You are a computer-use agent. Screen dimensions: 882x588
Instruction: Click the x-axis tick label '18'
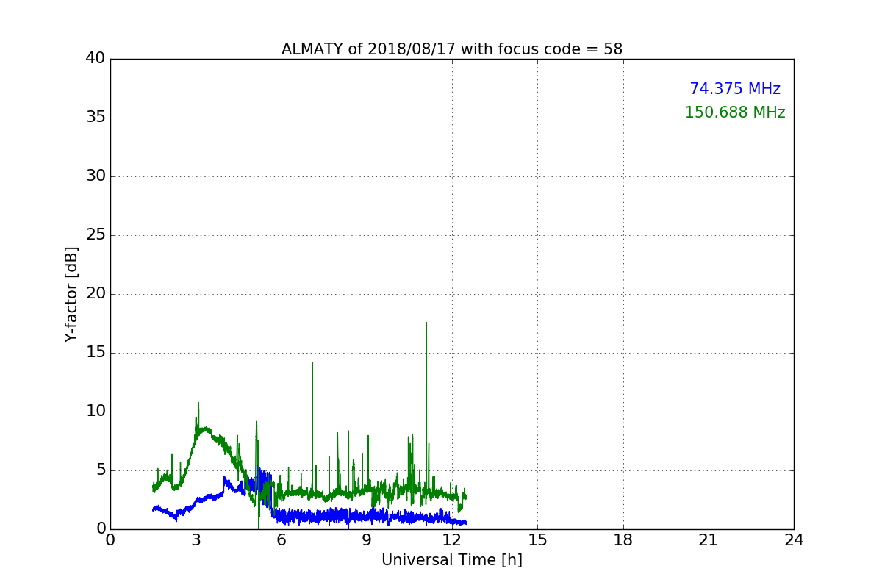[623, 539]
